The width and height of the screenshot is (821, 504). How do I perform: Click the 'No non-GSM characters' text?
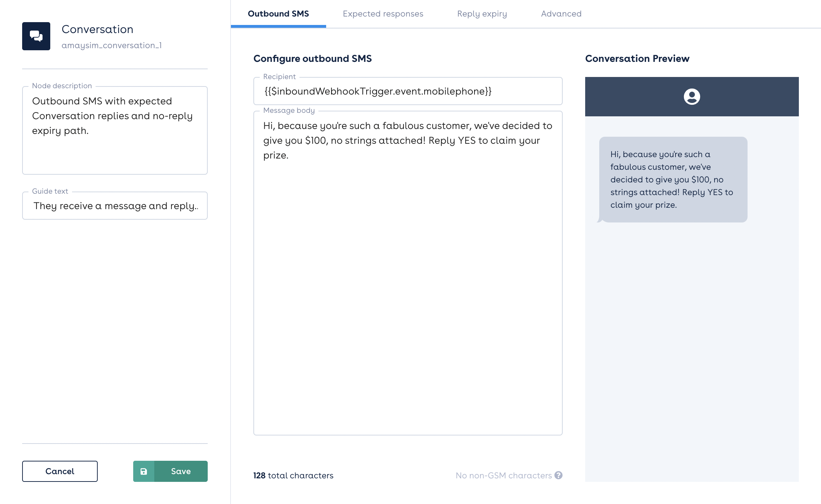click(504, 476)
